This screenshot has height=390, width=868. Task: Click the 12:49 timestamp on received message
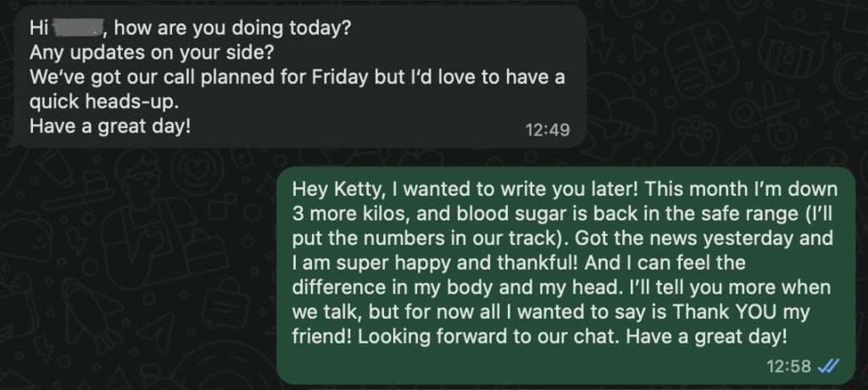[547, 130]
